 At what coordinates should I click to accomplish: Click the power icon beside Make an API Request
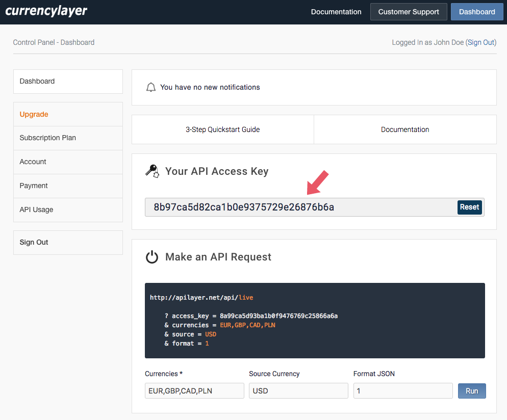click(152, 257)
